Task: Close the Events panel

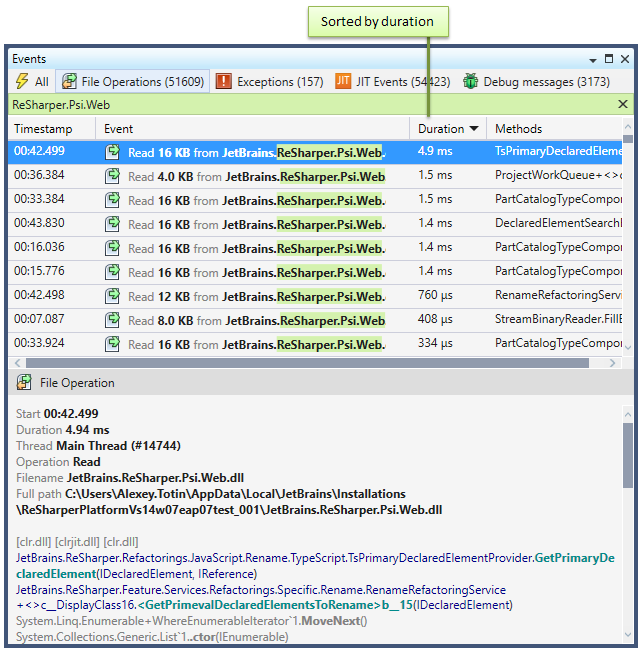Action: pos(625,59)
